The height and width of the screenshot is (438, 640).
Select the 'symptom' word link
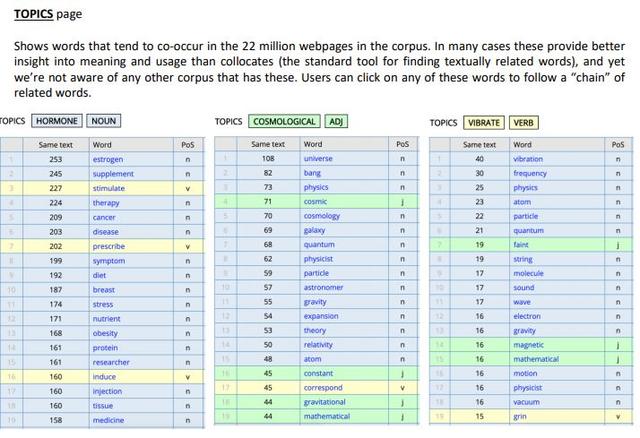coord(109,261)
